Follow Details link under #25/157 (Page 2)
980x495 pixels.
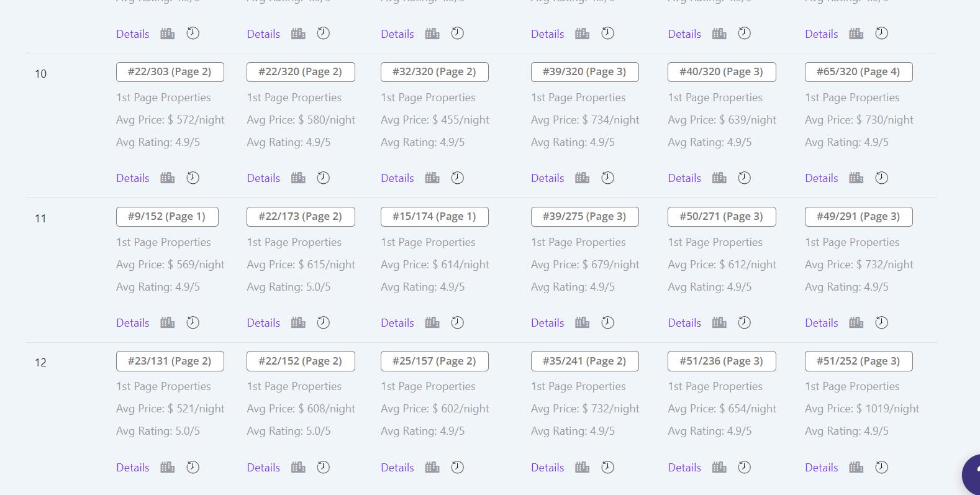pos(397,468)
